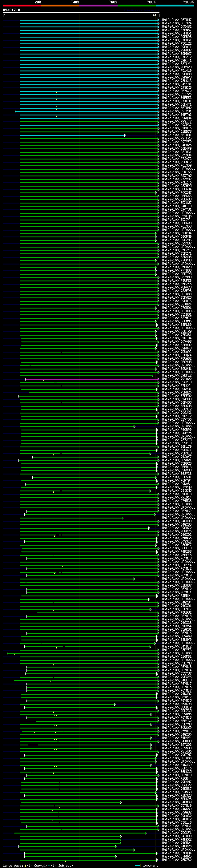
Task: Click entry UniRef100_O14388
Action: 177,399
